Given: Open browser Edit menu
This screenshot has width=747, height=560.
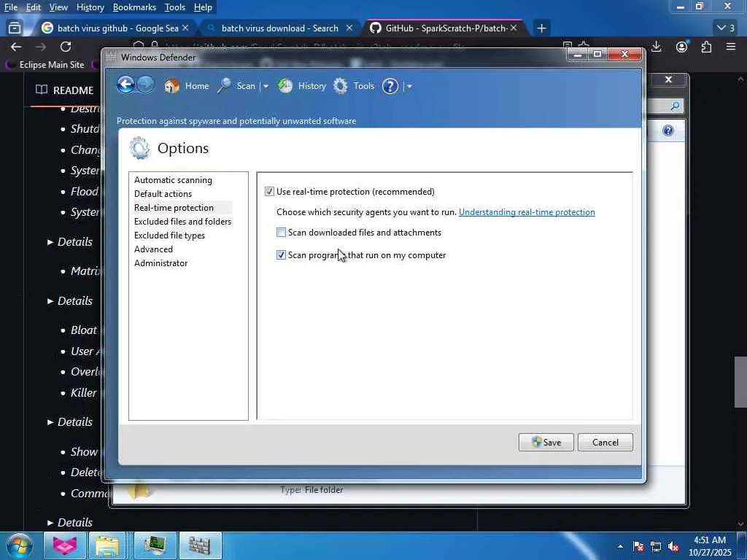Looking at the screenshot, I should pyautogui.click(x=33, y=7).
